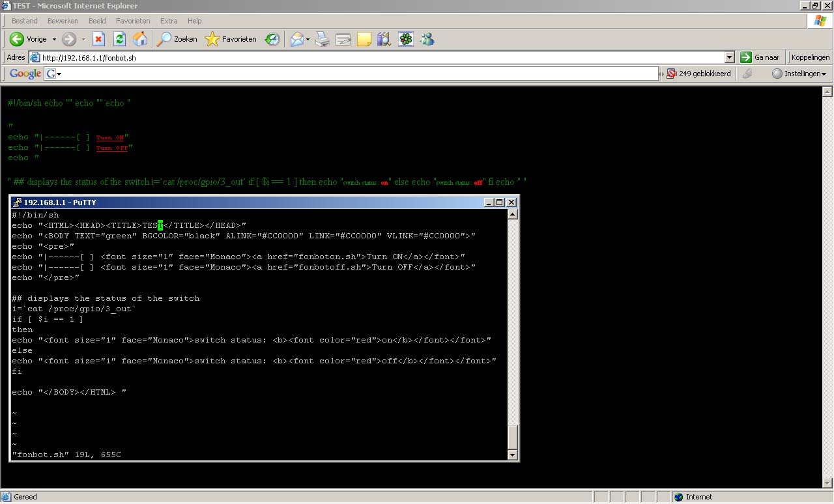Open the Google G search dropdown
Screen dimensions: 834x504
(x=53, y=74)
